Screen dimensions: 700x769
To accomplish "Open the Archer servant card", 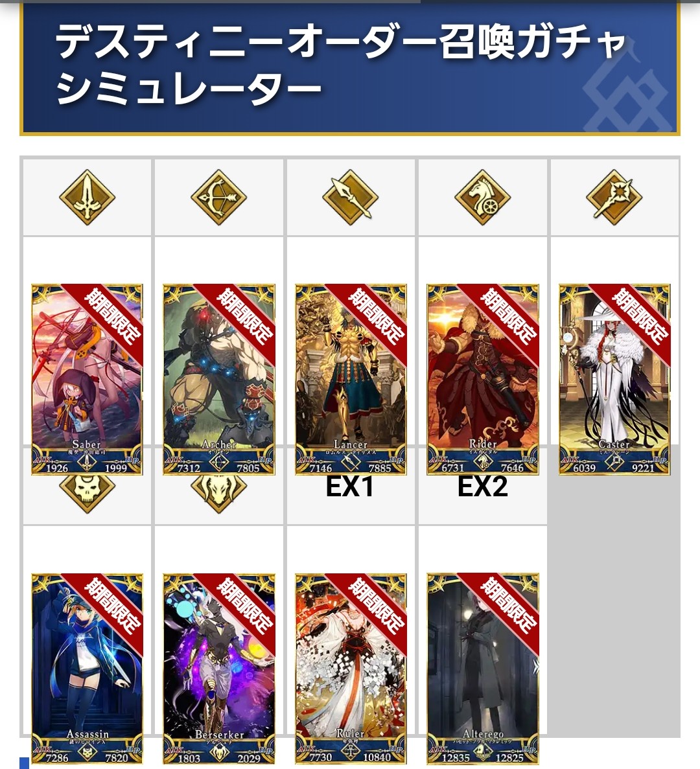I will 219,380.
